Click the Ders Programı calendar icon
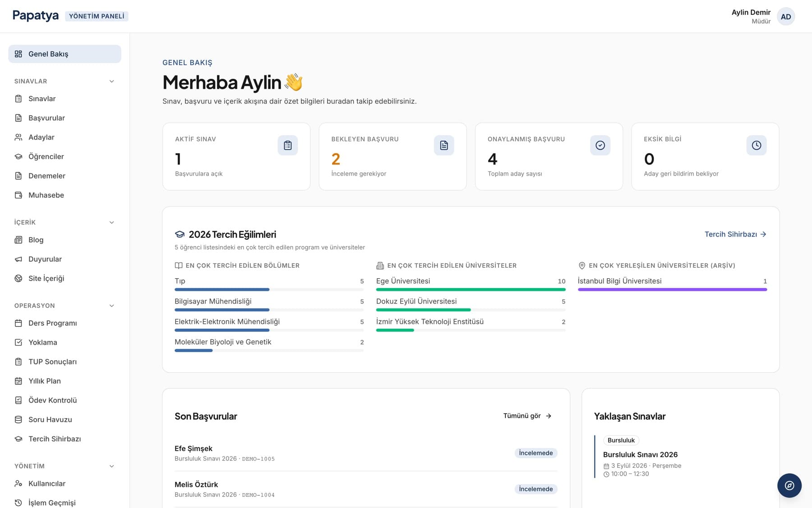This screenshot has height=508, width=812. click(x=18, y=323)
